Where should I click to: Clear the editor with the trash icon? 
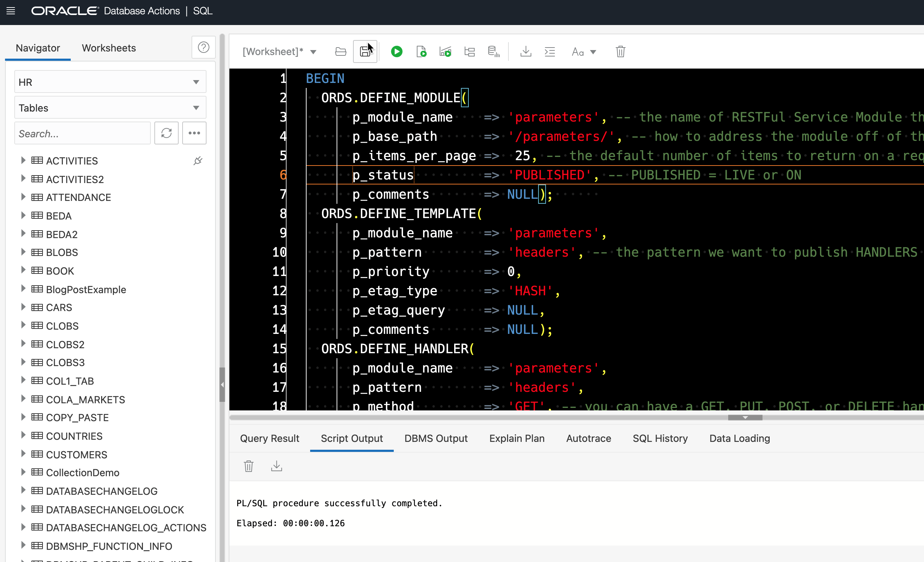pos(621,51)
